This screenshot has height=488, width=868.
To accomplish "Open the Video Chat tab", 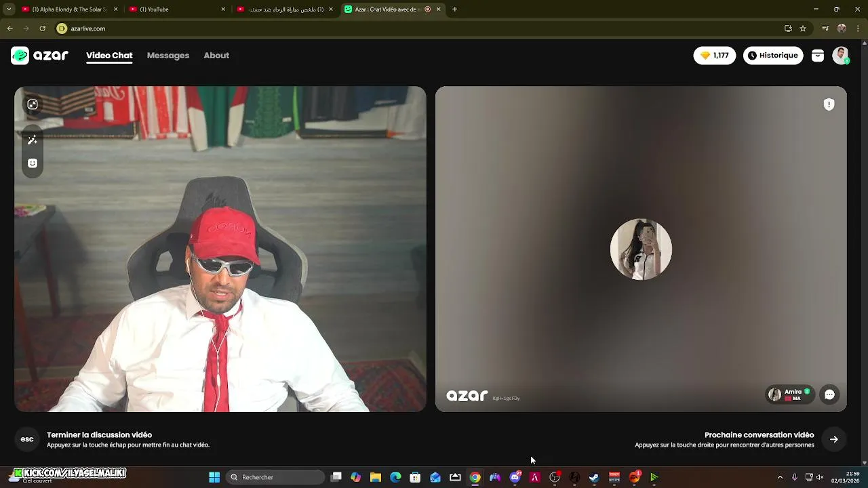I will pyautogui.click(x=109, y=56).
